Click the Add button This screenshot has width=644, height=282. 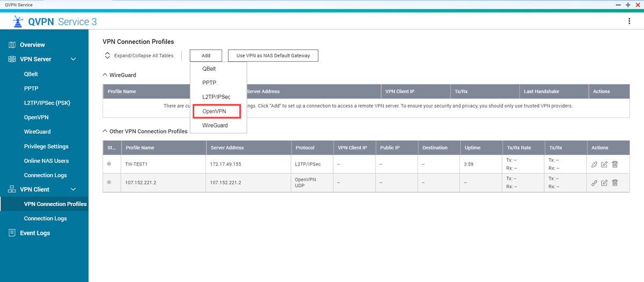(x=206, y=55)
